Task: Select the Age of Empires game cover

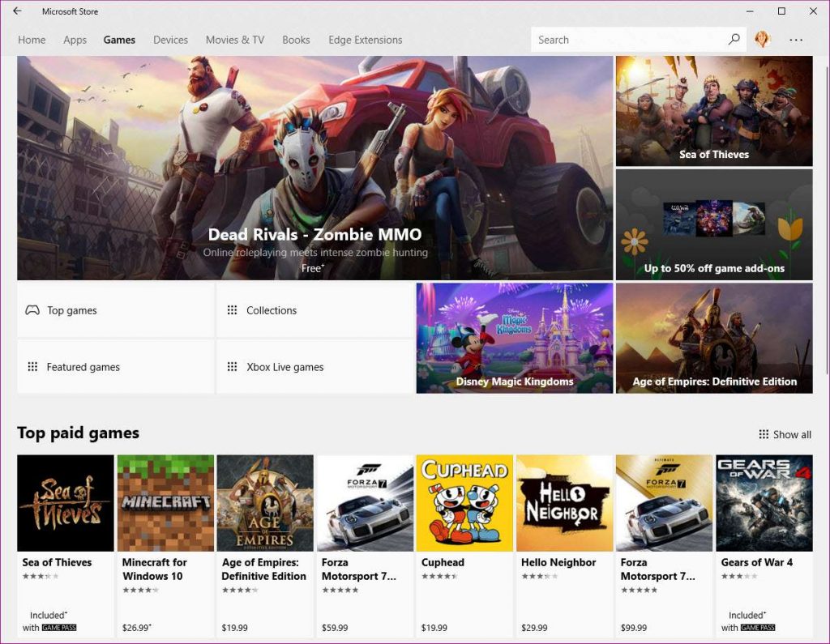Action: tap(265, 503)
